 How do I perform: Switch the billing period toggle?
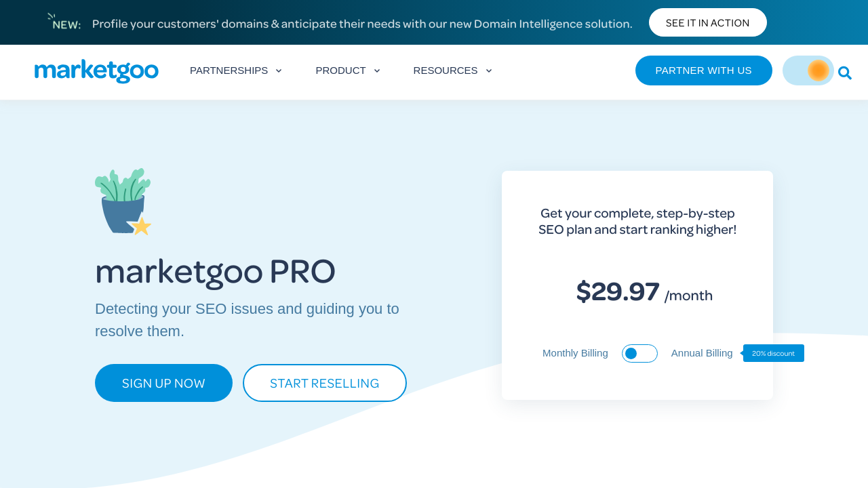tap(639, 353)
